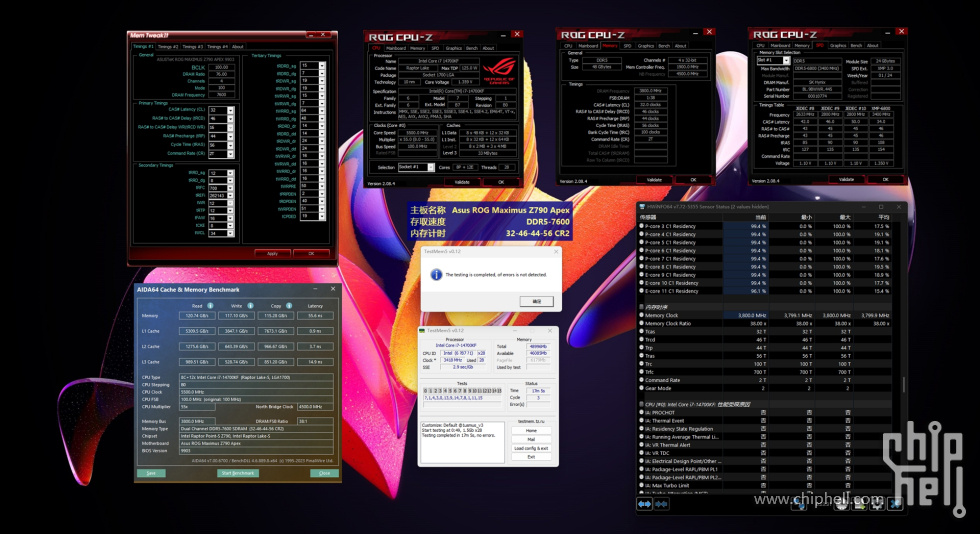Click Load config & exit in TestMem5

pyautogui.click(x=531, y=448)
